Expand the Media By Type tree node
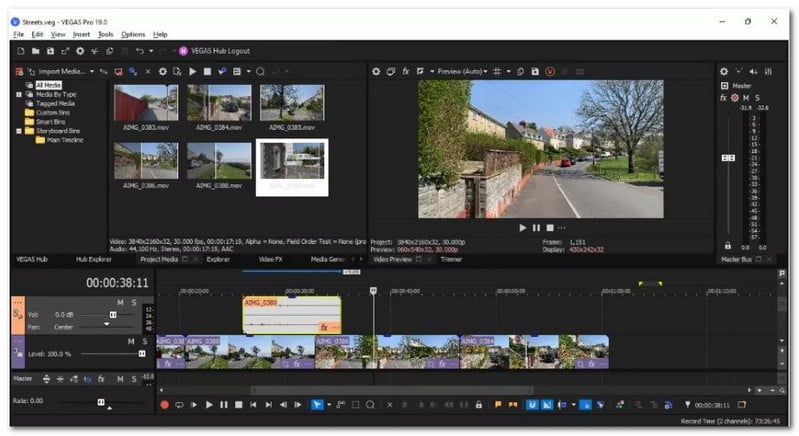799x436 pixels. pyautogui.click(x=17, y=94)
